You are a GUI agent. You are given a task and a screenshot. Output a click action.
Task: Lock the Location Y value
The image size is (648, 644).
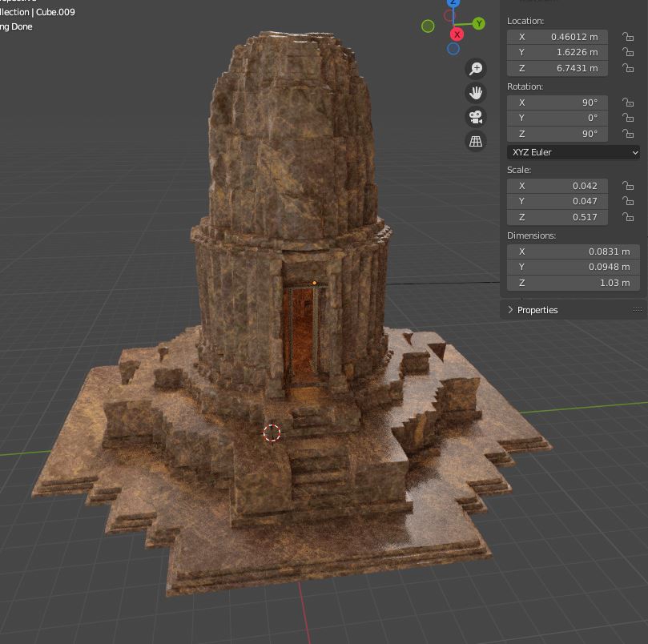click(628, 52)
